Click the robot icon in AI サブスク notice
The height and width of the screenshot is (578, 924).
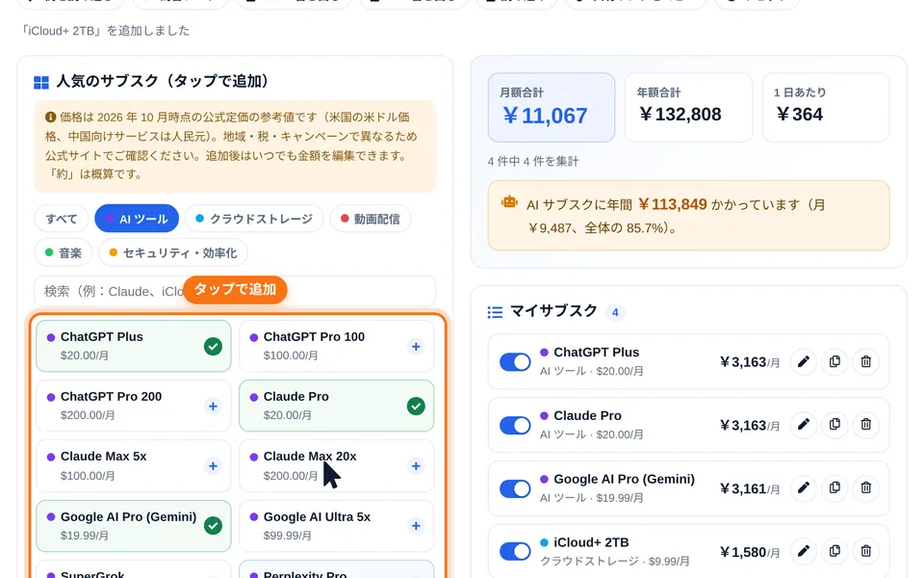coord(509,202)
